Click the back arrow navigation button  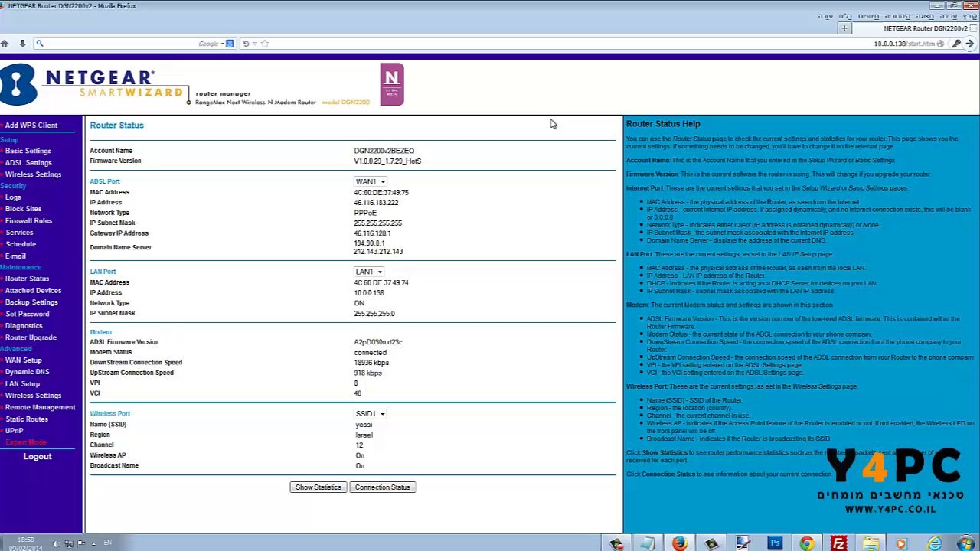click(970, 44)
